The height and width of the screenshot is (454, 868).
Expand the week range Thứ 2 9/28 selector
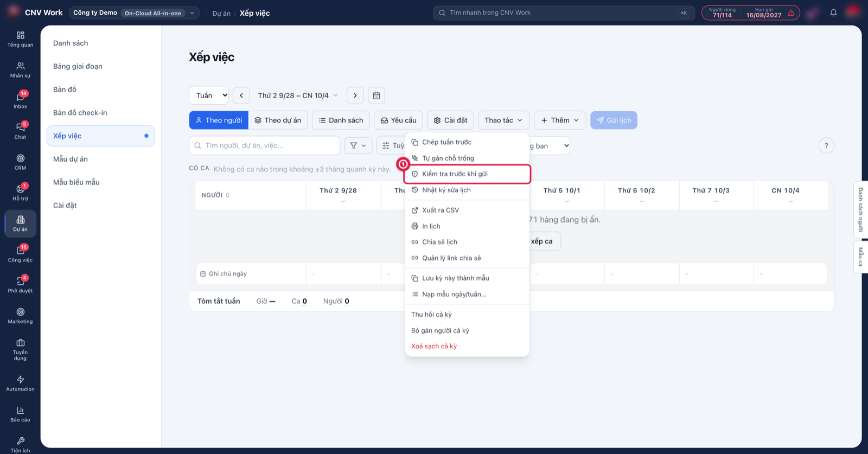tap(298, 95)
